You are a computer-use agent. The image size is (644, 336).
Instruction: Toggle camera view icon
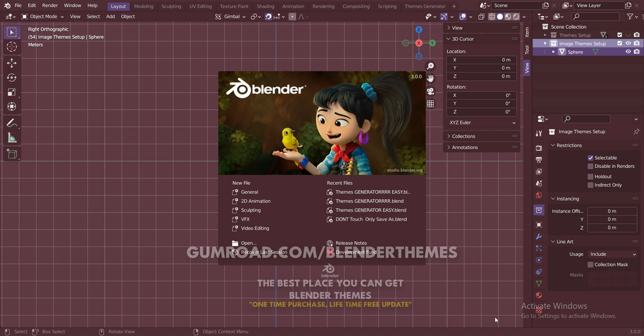point(430,91)
